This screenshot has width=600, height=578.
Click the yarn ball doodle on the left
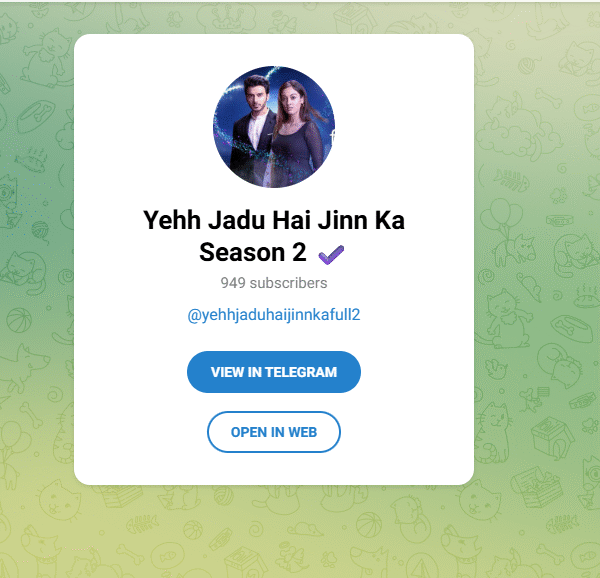click(x=41, y=230)
